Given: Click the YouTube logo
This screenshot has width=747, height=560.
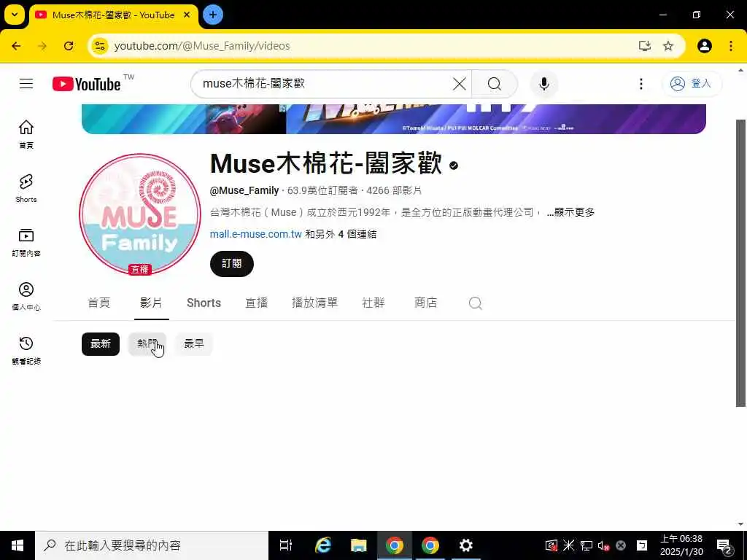Looking at the screenshot, I should point(87,84).
